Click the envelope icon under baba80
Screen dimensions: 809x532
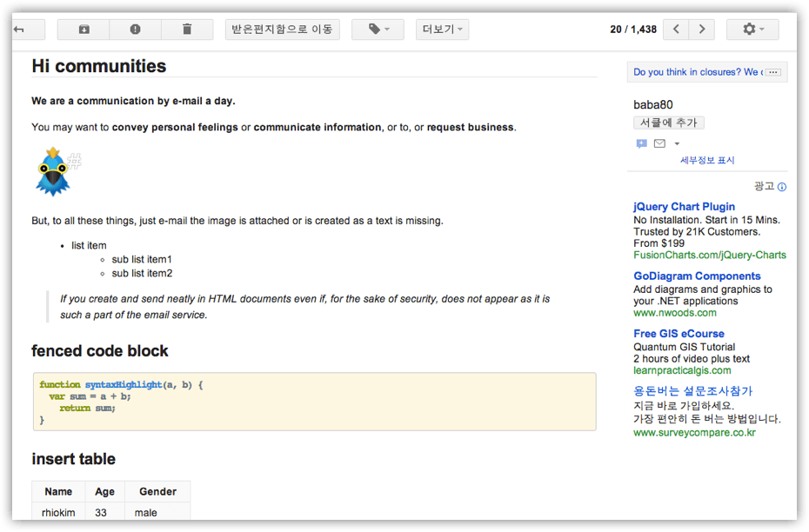[x=659, y=143]
